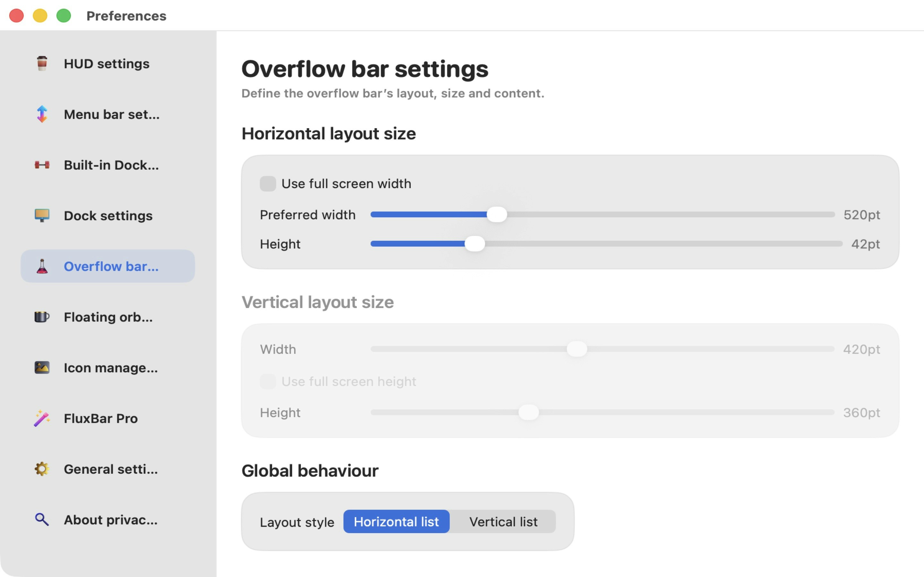Viewport: 924px width, 577px height.
Task: Click the vertical Width slider knob
Action: pos(577,349)
